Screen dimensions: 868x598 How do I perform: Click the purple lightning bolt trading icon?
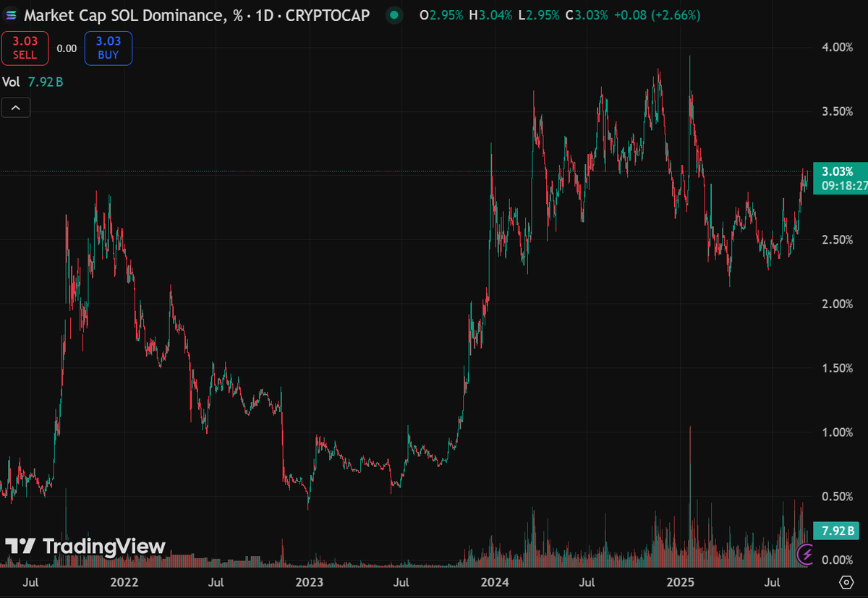tap(805, 555)
